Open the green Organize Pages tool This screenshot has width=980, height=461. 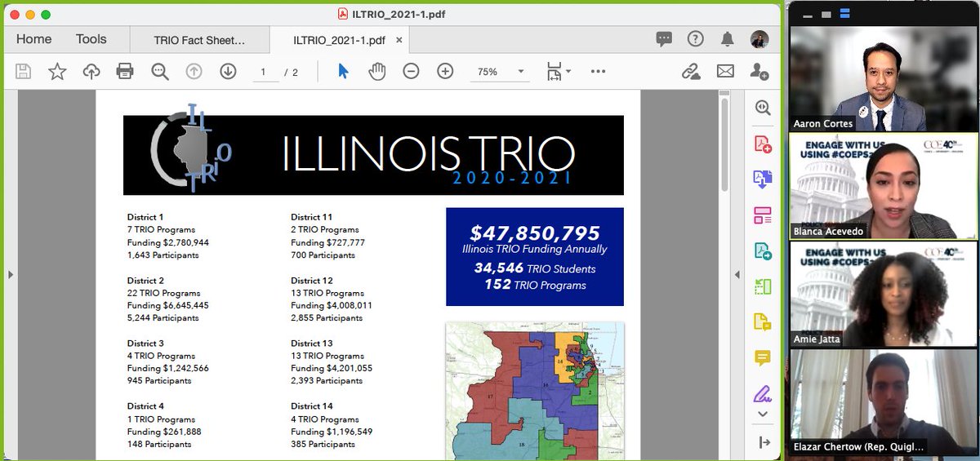(763, 286)
